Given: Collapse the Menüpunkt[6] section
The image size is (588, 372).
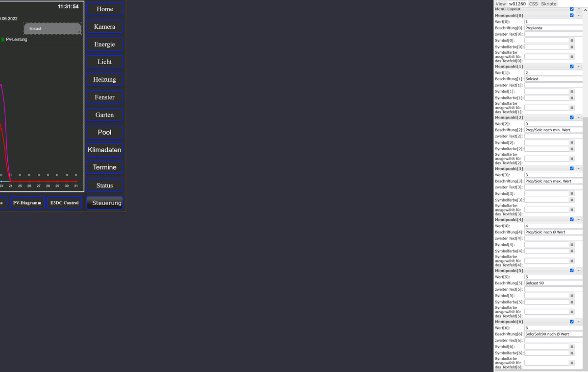Looking at the screenshot, I should (x=579, y=322).
